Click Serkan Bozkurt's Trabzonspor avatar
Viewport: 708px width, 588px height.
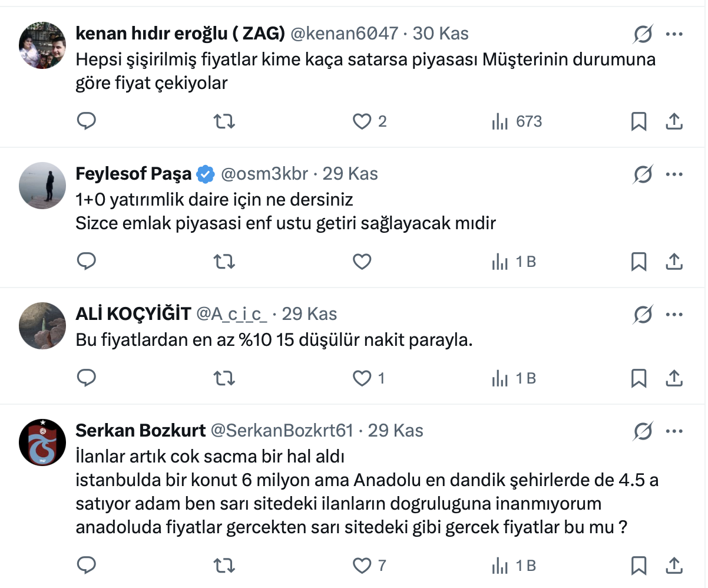tap(42, 443)
